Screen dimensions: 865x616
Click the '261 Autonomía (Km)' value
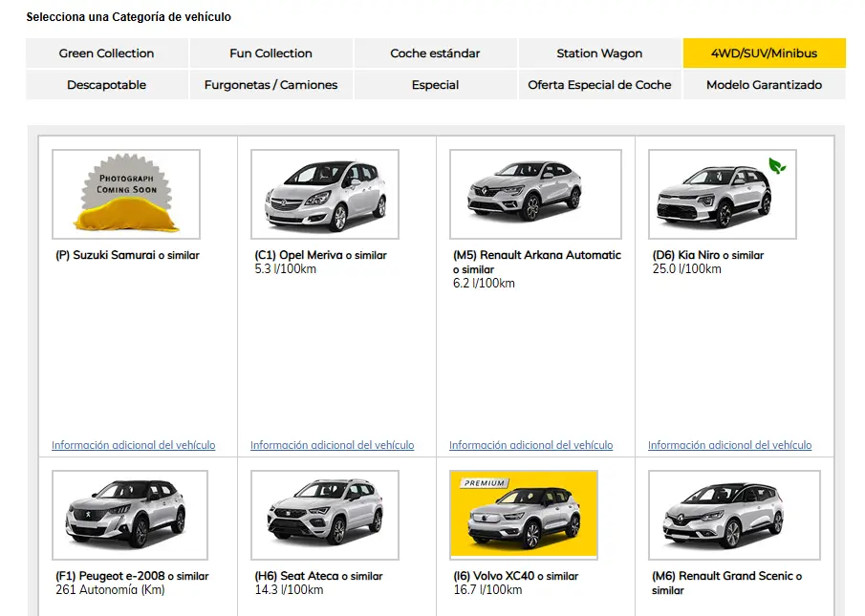pos(110,590)
